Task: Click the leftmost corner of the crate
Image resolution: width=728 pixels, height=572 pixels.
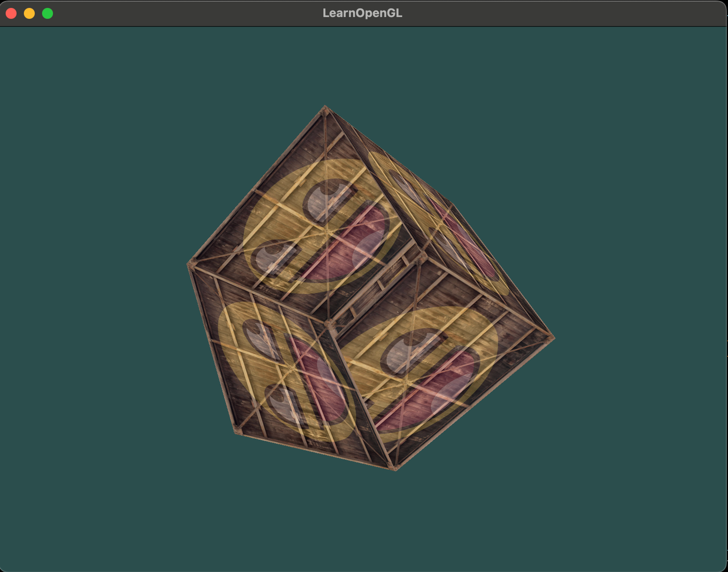Action: coord(189,265)
